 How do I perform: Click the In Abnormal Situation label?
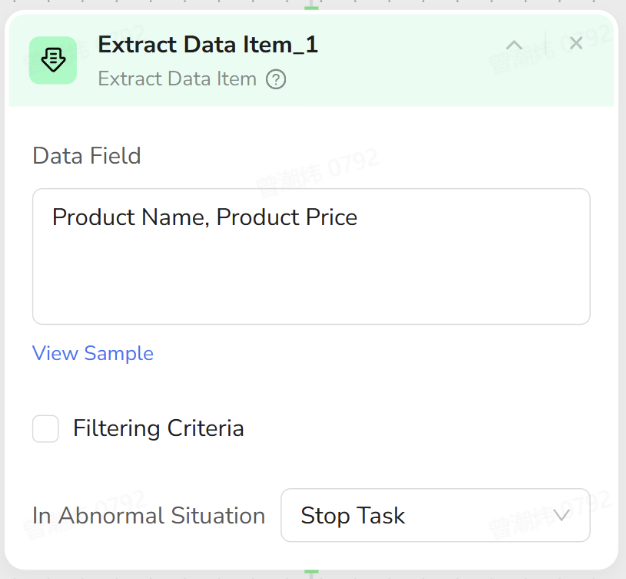tap(149, 516)
